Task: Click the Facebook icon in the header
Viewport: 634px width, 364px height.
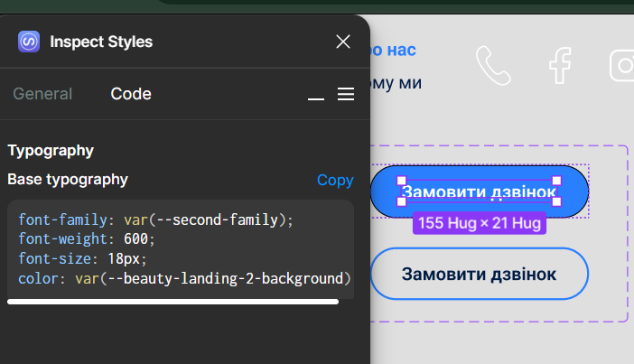Action: (560, 66)
